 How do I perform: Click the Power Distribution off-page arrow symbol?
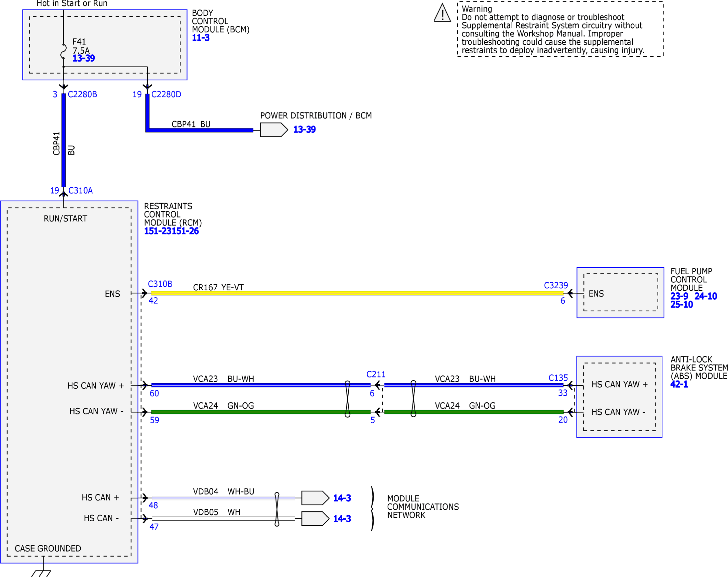tap(274, 130)
